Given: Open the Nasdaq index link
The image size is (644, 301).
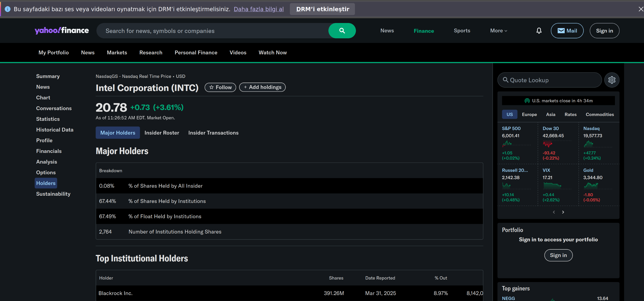Looking at the screenshot, I should (x=591, y=129).
